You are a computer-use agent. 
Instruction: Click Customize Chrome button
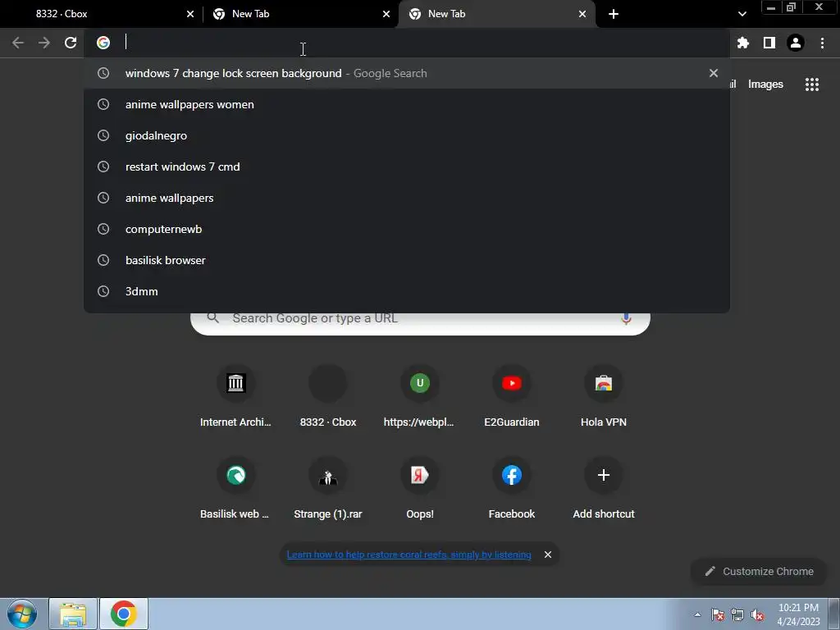(759, 571)
